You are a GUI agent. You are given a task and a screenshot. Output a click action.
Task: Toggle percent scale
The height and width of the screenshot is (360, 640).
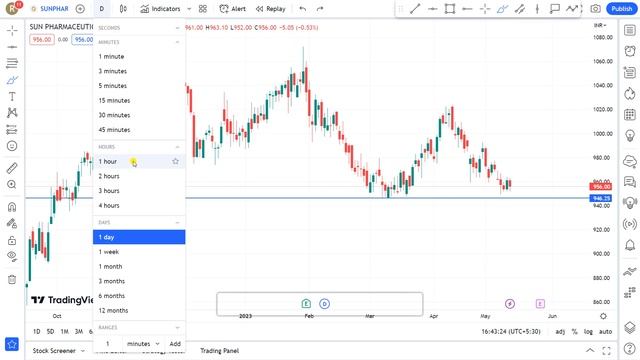coord(575,332)
